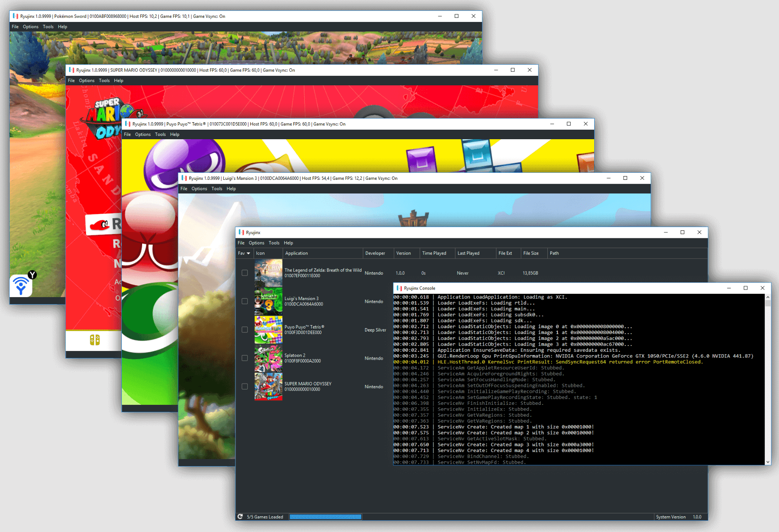The image size is (779, 532).
Task: Click 'The Legend of Zelda: Breath of the Wild' title
Action: [x=323, y=270]
